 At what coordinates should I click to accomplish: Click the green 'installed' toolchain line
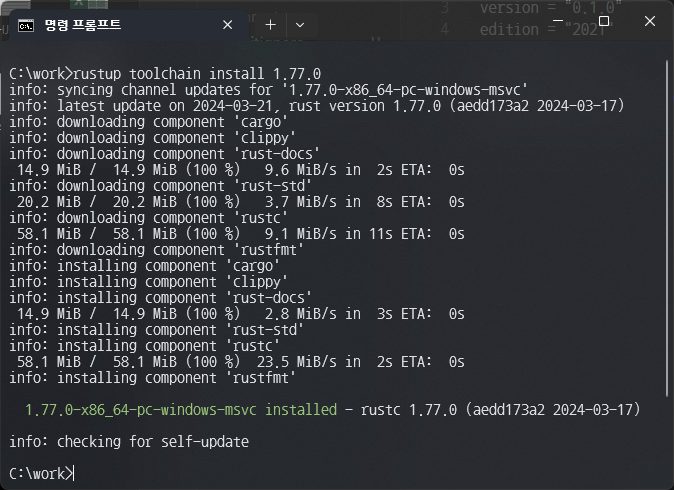[x=332, y=410]
